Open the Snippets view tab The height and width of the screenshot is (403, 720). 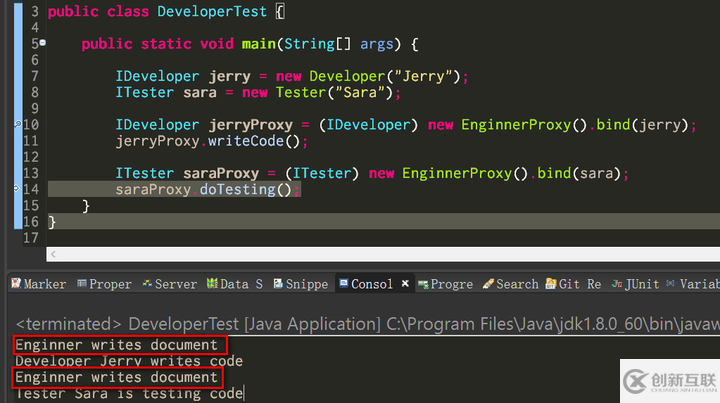point(300,284)
